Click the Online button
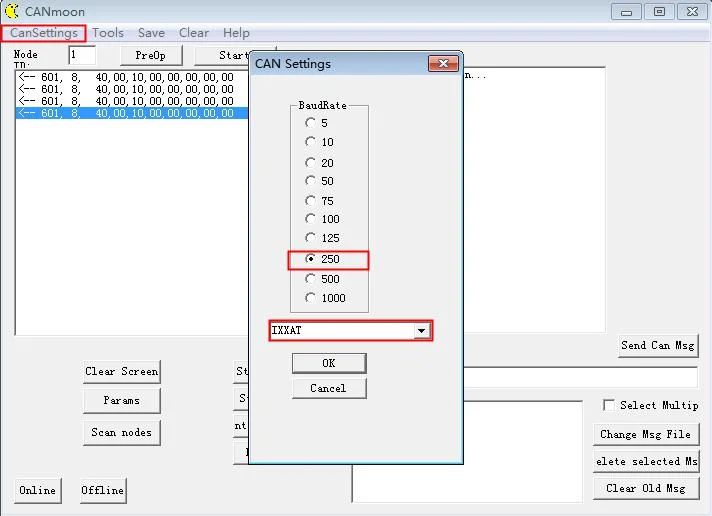 [x=38, y=490]
